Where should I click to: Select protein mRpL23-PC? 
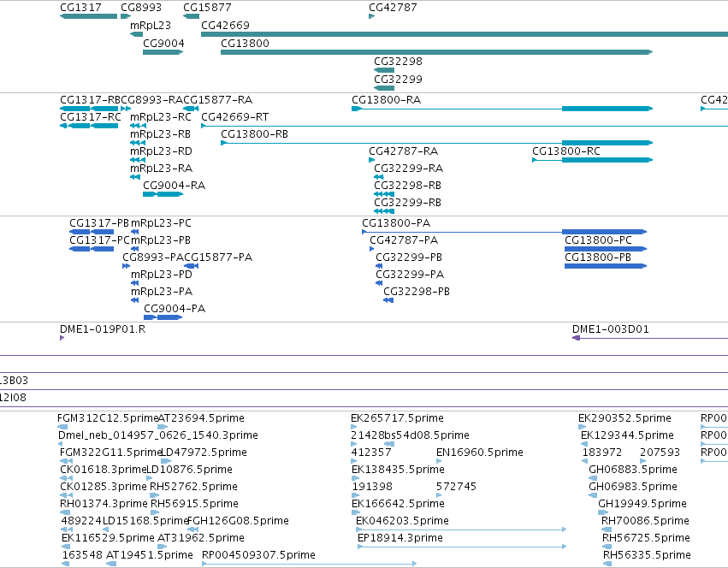161,223
